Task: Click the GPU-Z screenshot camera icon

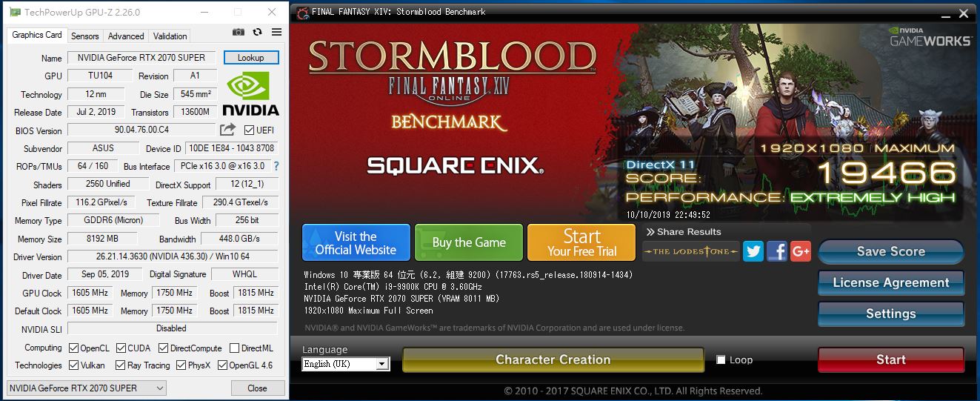Action: pyautogui.click(x=239, y=33)
